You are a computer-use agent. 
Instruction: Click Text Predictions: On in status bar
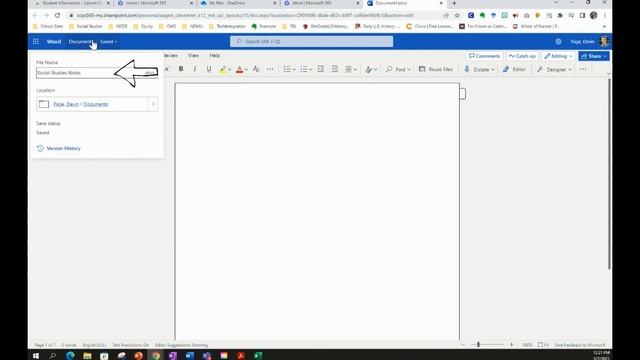click(x=131, y=345)
